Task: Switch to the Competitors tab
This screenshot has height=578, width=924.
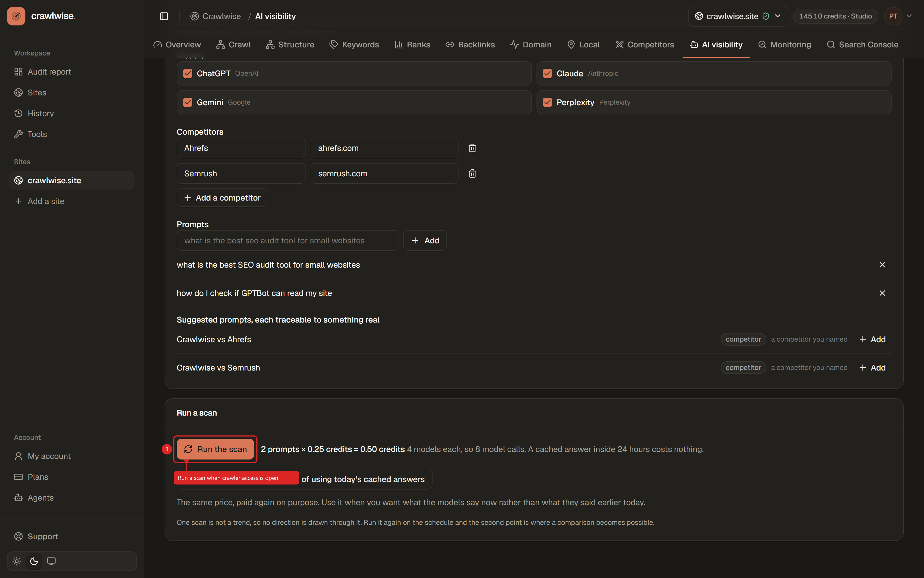Action: pos(644,45)
